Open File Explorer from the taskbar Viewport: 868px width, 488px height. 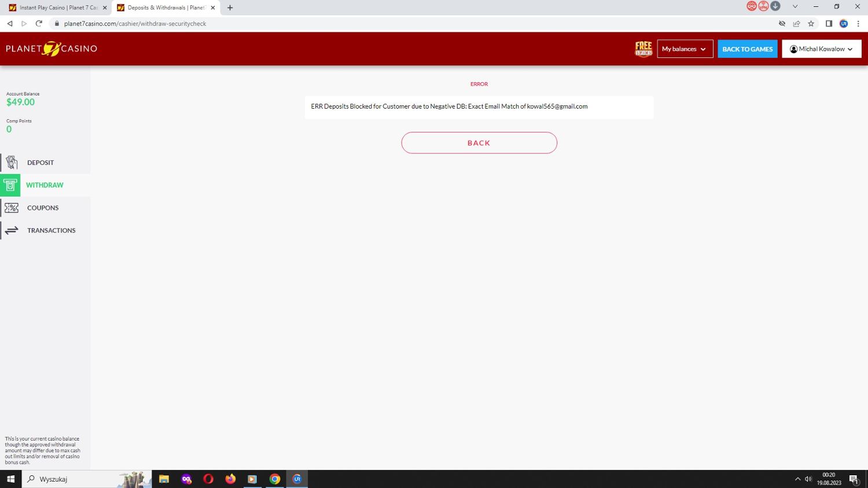click(164, 479)
